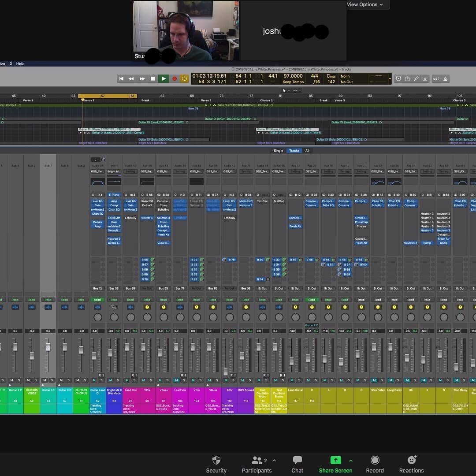
Task: Expand the Share Screen options caret
Action: 351,460
